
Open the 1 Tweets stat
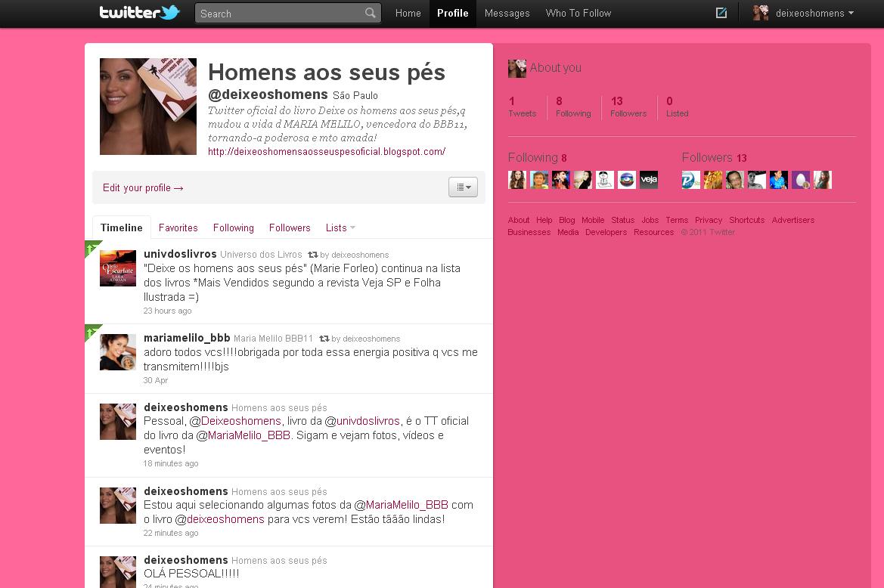click(x=522, y=107)
